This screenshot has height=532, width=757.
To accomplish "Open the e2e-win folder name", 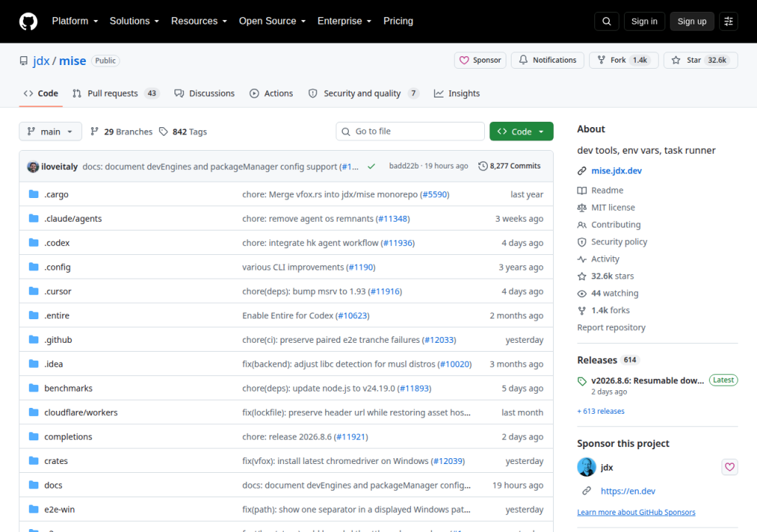I will pyautogui.click(x=59, y=509).
